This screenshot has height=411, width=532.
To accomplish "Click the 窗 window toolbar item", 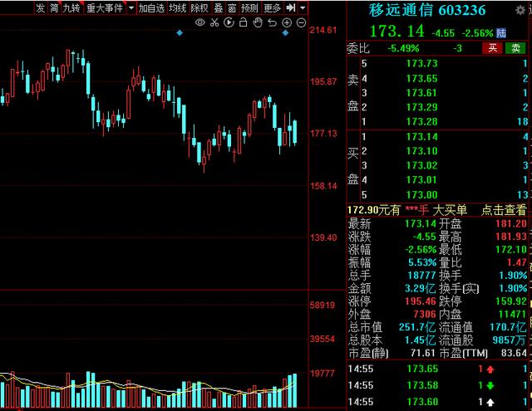I will click(x=232, y=7).
